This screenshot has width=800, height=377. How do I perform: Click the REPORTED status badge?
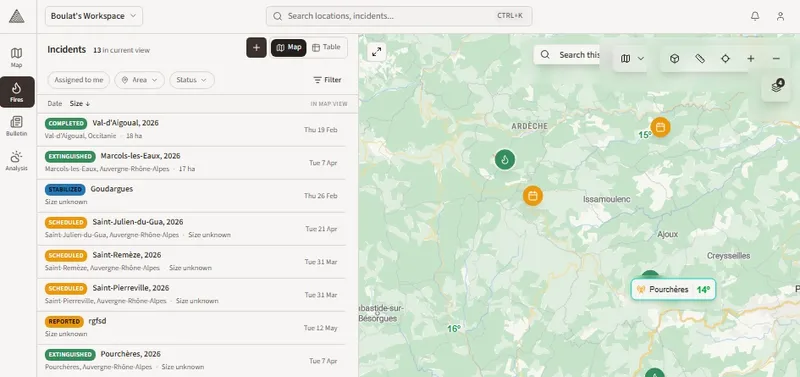click(x=64, y=321)
